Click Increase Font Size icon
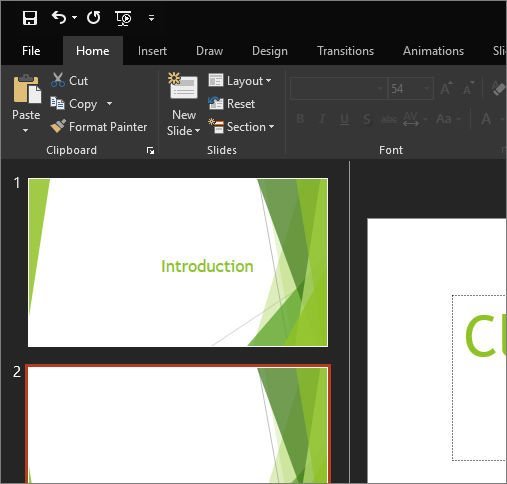The height and width of the screenshot is (484, 507). point(446,88)
